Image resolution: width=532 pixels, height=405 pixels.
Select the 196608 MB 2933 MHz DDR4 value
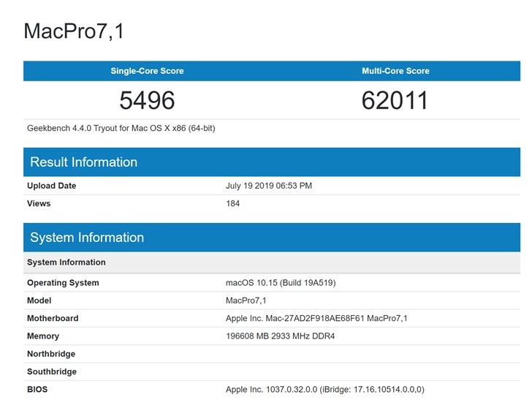coord(281,336)
